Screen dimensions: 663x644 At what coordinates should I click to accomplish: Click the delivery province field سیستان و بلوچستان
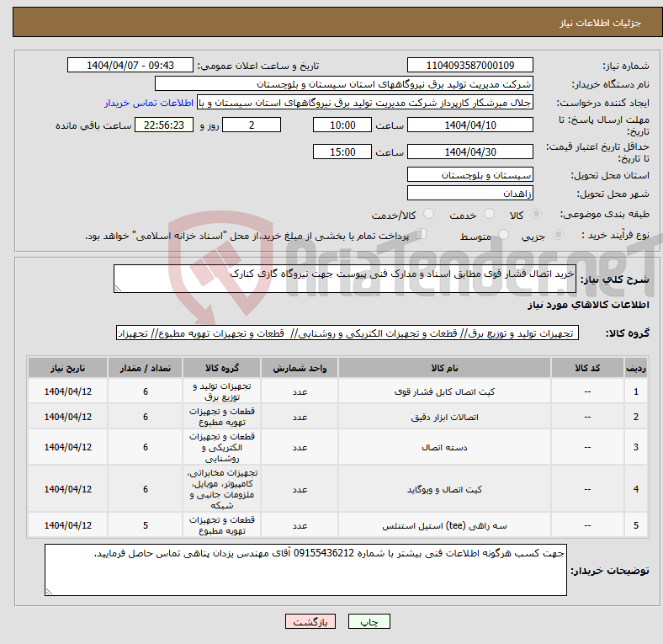click(469, 174)
